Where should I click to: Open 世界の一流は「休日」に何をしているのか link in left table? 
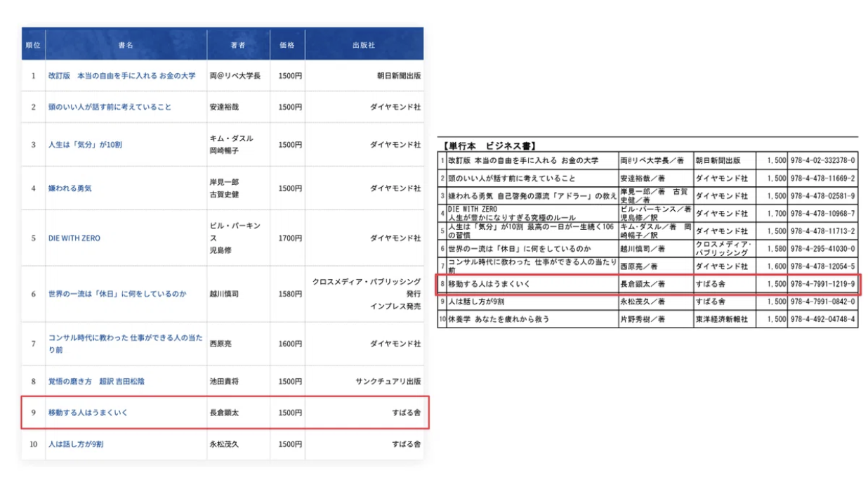117,294
